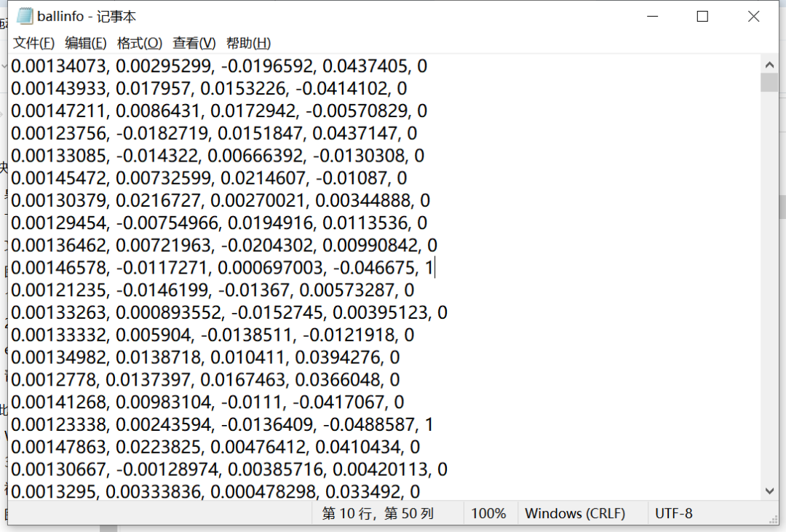
Task: Click the maximize window button
Action: pyautogui.click(x=702, y=16)
